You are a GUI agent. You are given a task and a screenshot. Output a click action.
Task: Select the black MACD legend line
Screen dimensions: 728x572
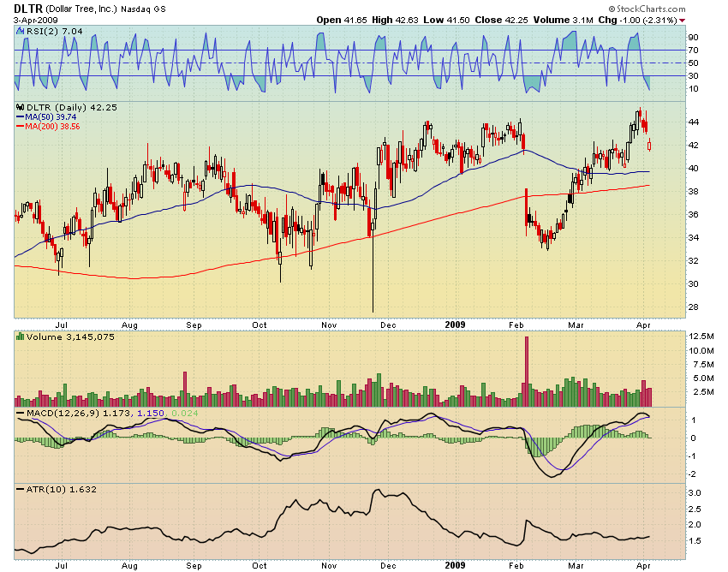coord(20,413)
